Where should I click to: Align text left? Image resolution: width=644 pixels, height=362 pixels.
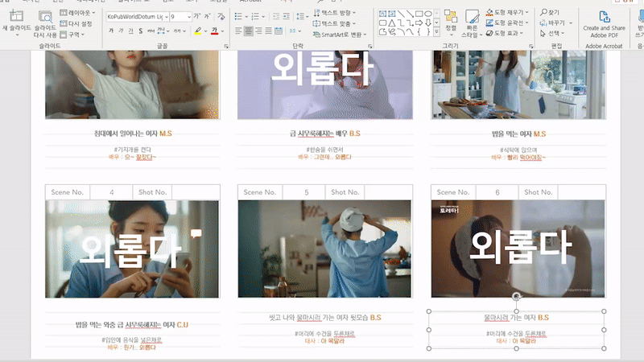point(238,31)
